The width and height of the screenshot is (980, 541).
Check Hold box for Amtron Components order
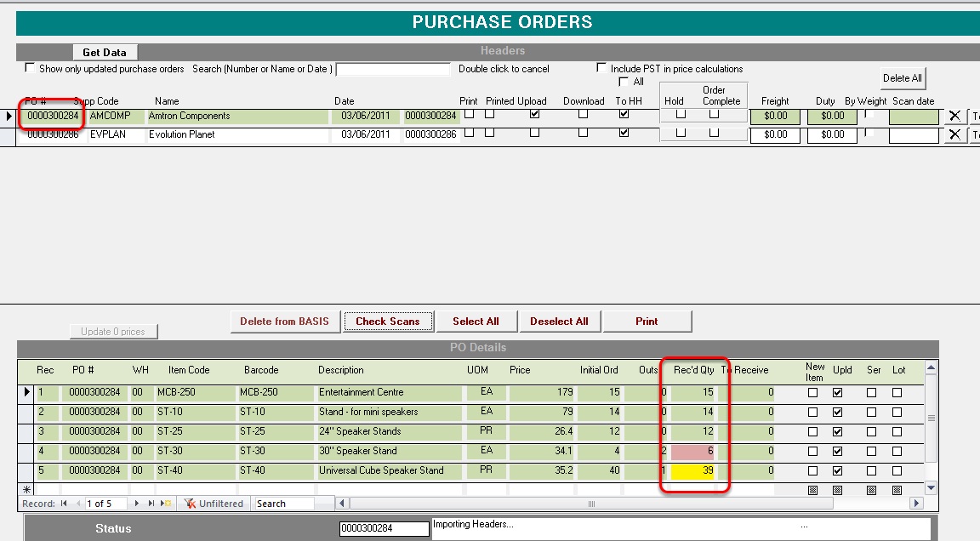click(x=681, y=114)
